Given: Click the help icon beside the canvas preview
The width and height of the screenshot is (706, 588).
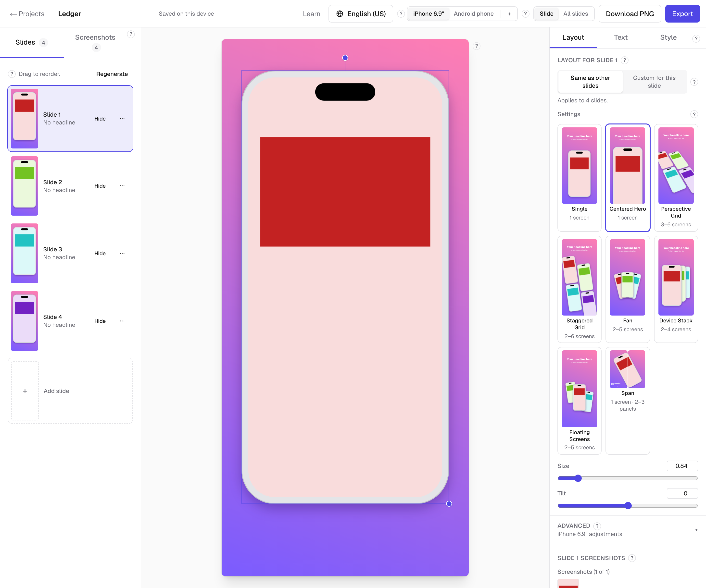Looking at the screenshot, I should [476, 46].
